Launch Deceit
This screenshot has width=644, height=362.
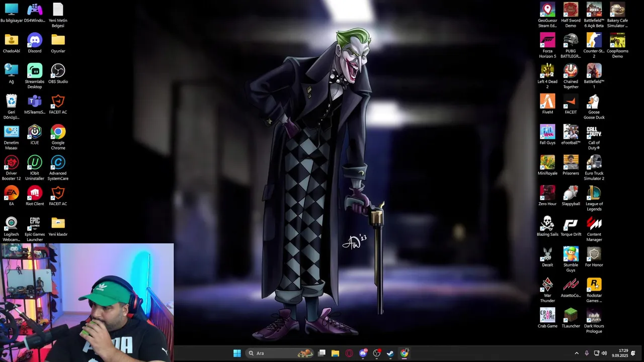click(547, 257)
